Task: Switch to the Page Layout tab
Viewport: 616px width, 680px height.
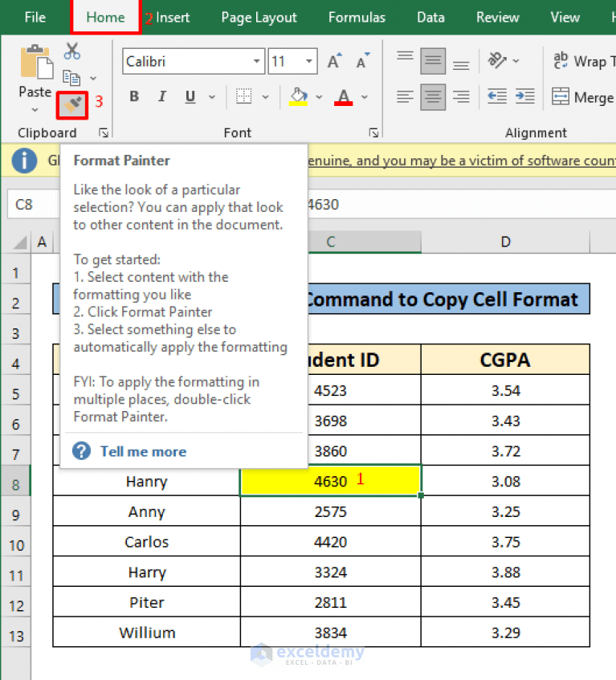Action: click(x=259, y=18)
